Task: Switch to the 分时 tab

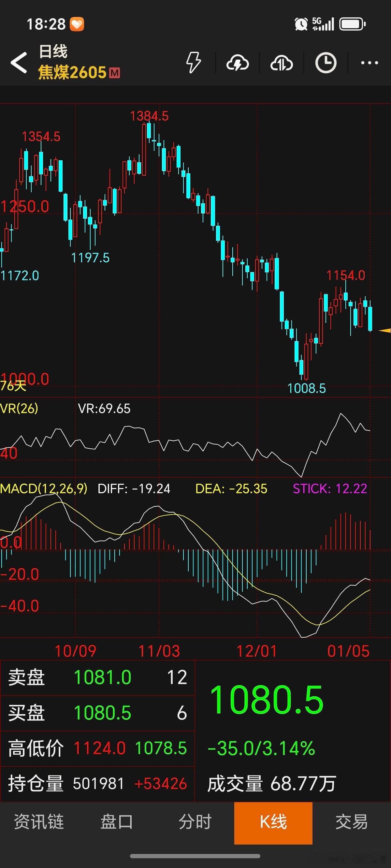Action: click(x=195, y=822)
